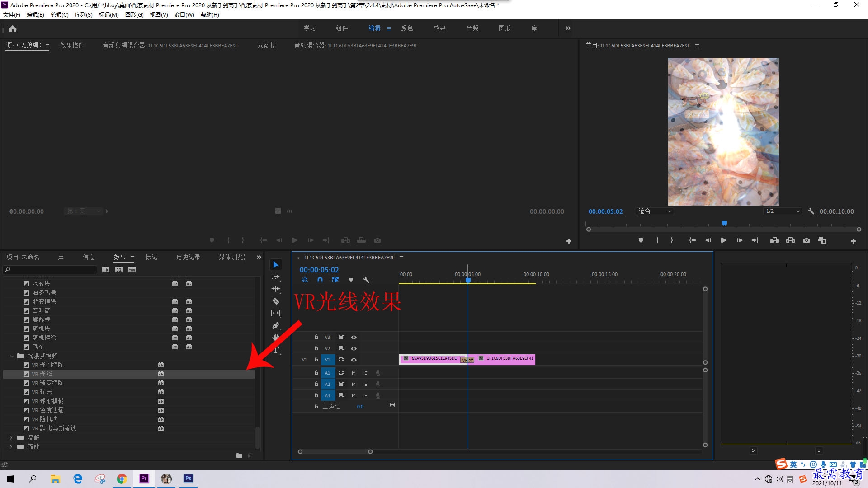The image size is (868, 488).
Task: Go to Out point in program monitor
Action: coord(755,240)
